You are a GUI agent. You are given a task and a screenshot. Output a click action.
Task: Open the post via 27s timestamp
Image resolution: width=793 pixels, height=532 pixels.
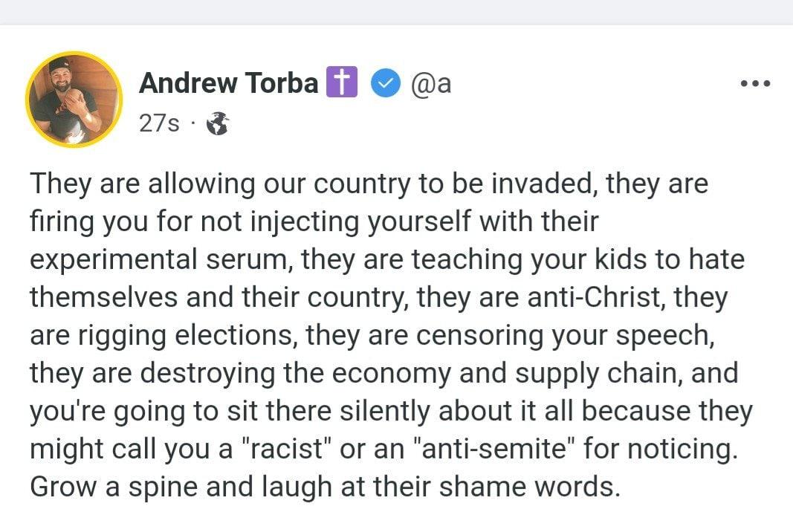pyautogui.click(x=159, y=123)
